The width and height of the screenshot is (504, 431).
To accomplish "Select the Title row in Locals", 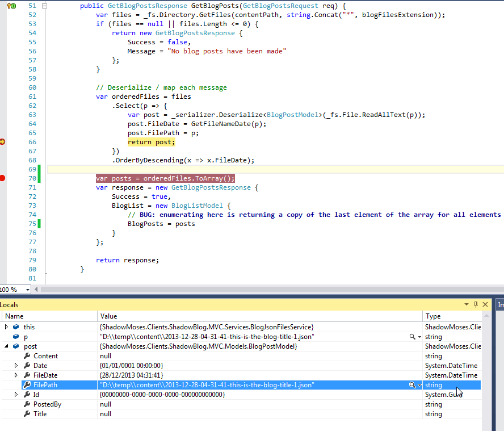I will pyautogui.click(x=241, y=414).
